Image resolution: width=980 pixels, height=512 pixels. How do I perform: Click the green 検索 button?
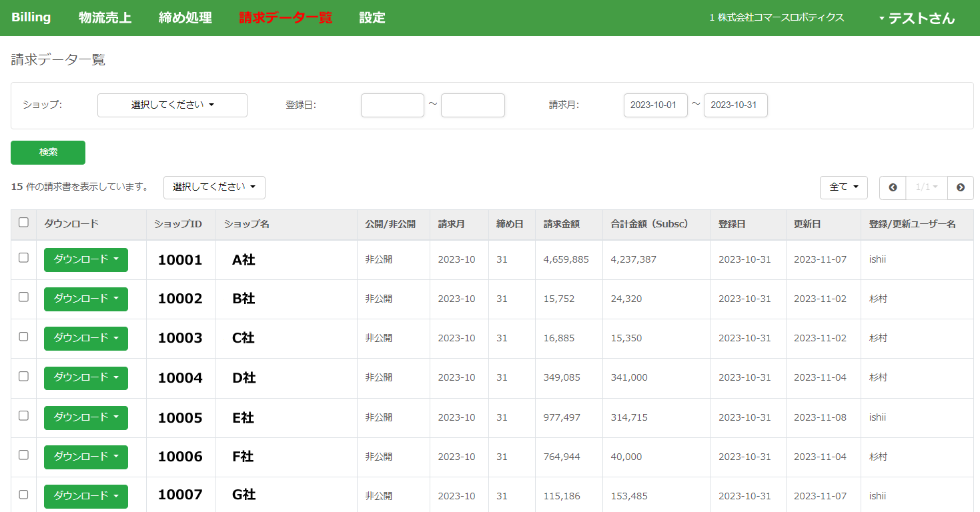click(48, 152)
